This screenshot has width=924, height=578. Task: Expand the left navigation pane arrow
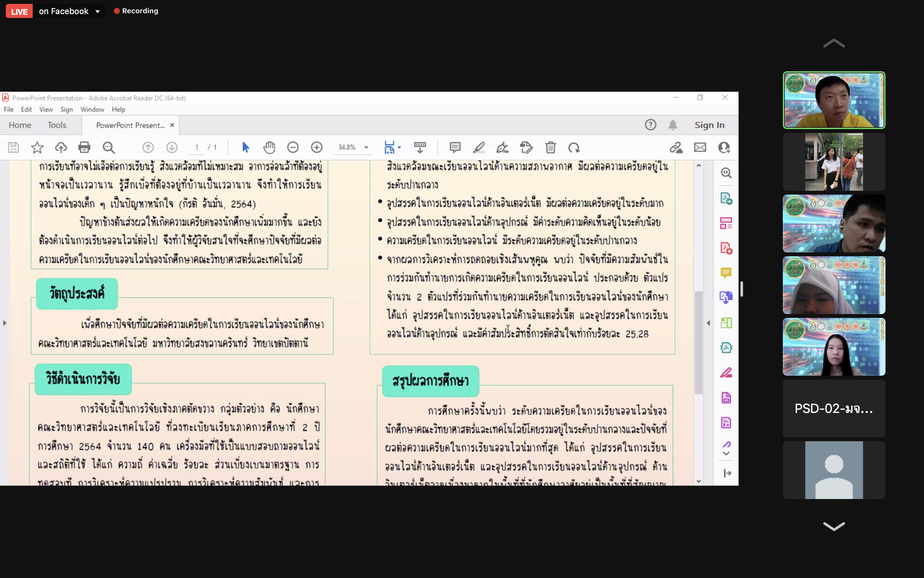tap(4, 323)
